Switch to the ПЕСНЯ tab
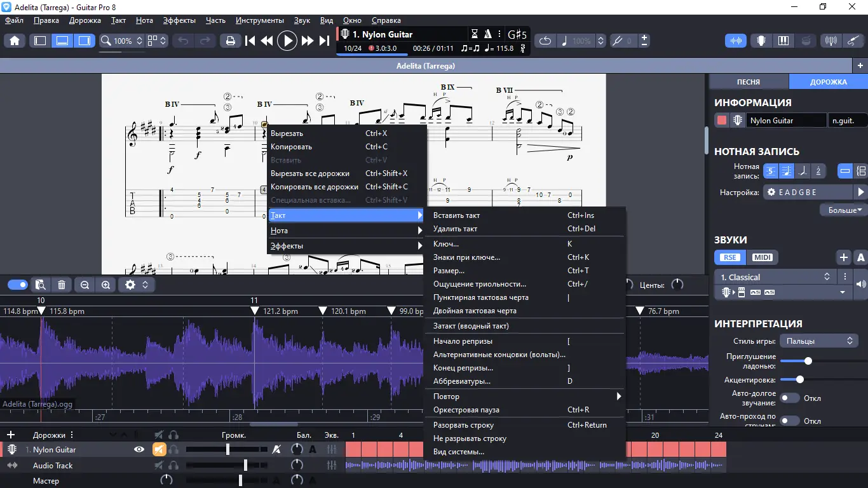The image size is (868, 488). (748, 82)
